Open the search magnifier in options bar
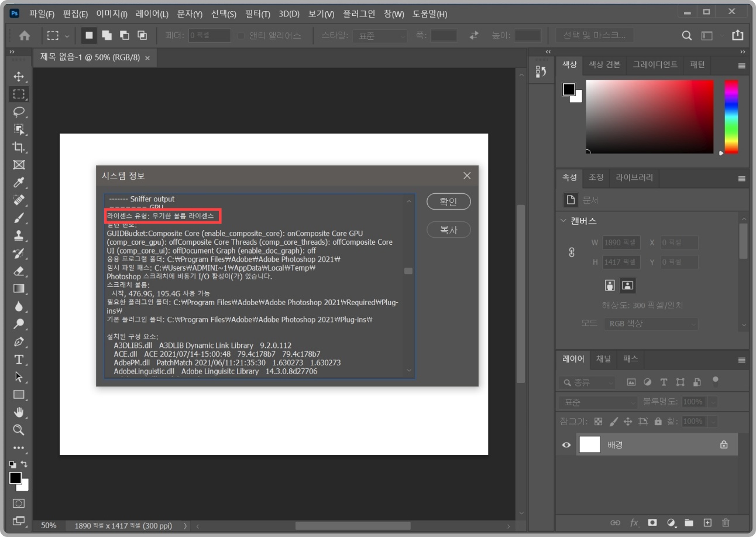Viewport: 756px width, 537px height. pos(688,36)
